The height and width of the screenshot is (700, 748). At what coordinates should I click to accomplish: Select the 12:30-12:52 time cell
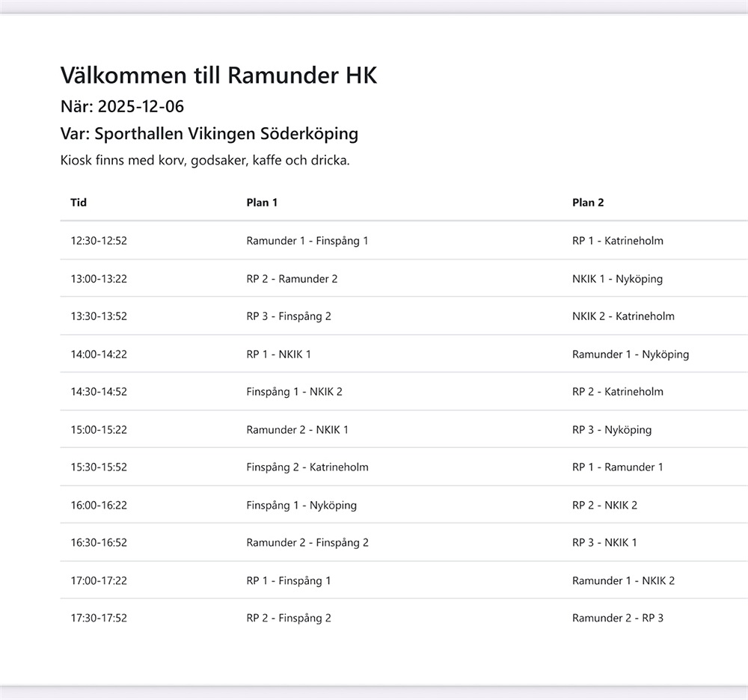click(99, 241)
